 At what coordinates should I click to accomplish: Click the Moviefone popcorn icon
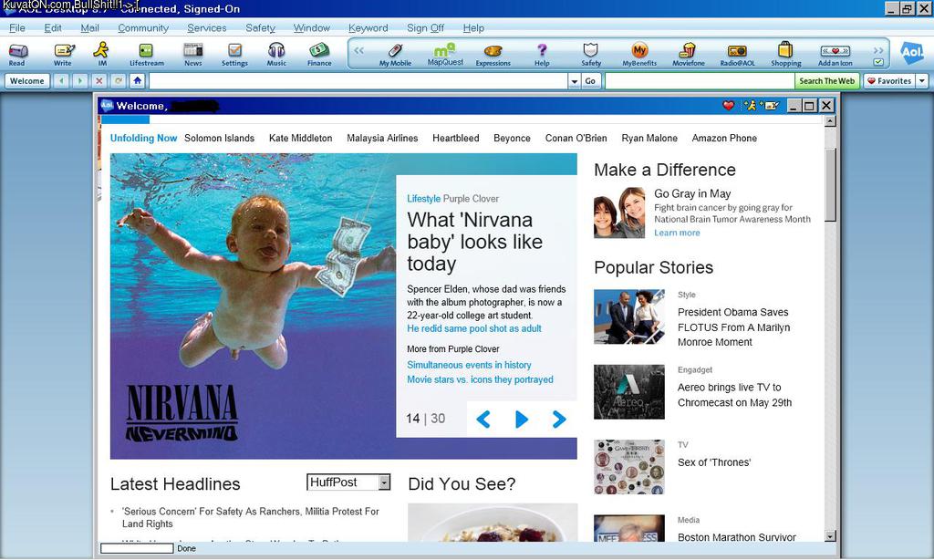tap(688, 53)
